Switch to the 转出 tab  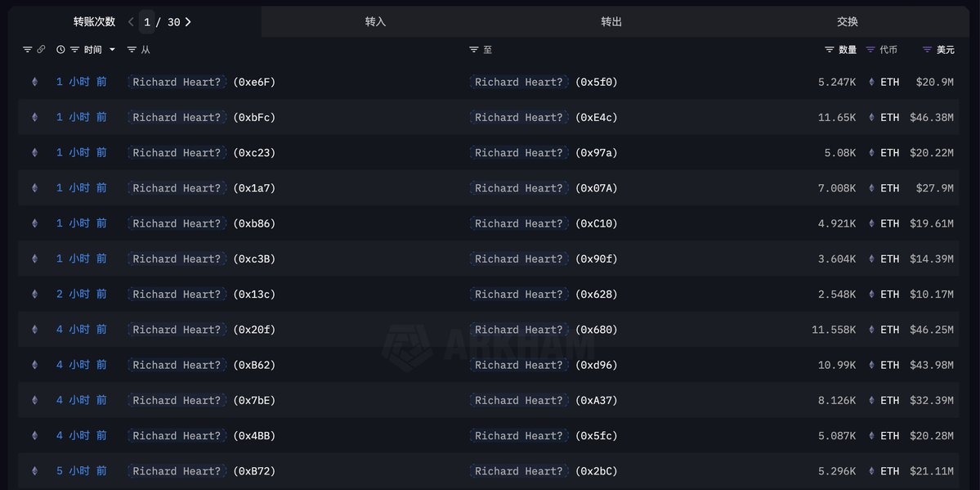pyautogui.click(x=611, y=22)
